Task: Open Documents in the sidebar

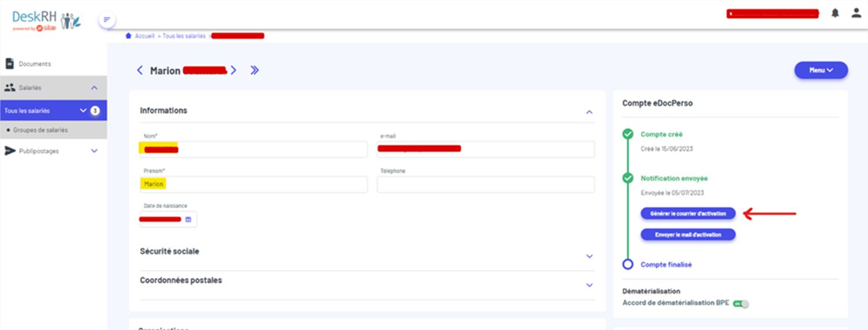Action: point(35,64)
